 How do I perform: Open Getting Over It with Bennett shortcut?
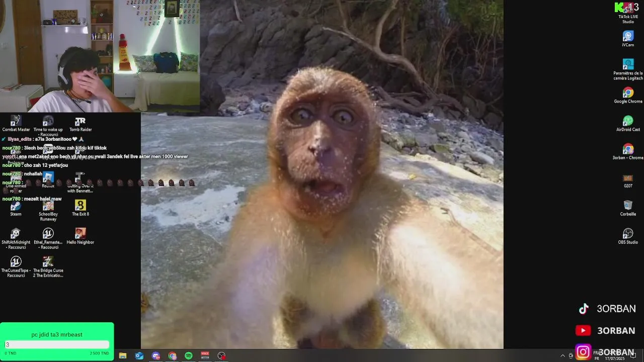tap(80, 183)
